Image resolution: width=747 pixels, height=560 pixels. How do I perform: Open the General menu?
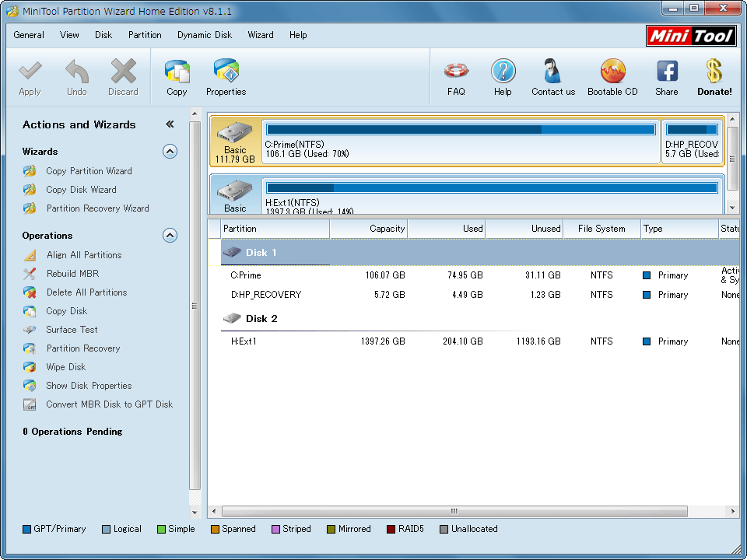pos(29,35)
